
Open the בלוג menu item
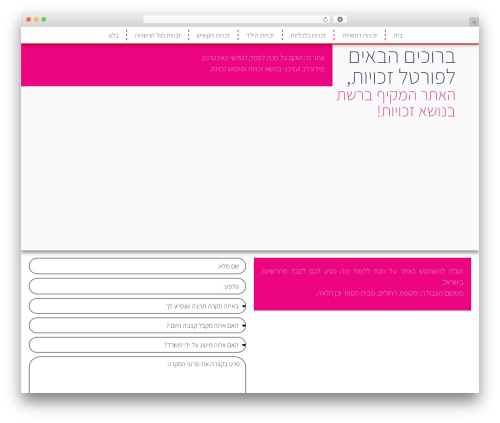coord(113,35)
